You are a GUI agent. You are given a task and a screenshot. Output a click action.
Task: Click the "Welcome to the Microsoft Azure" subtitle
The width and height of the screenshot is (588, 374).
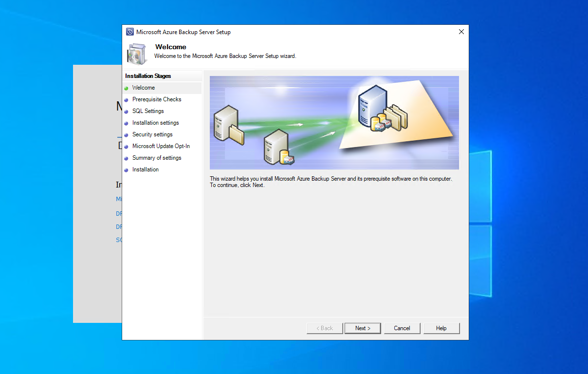[225, 56]
